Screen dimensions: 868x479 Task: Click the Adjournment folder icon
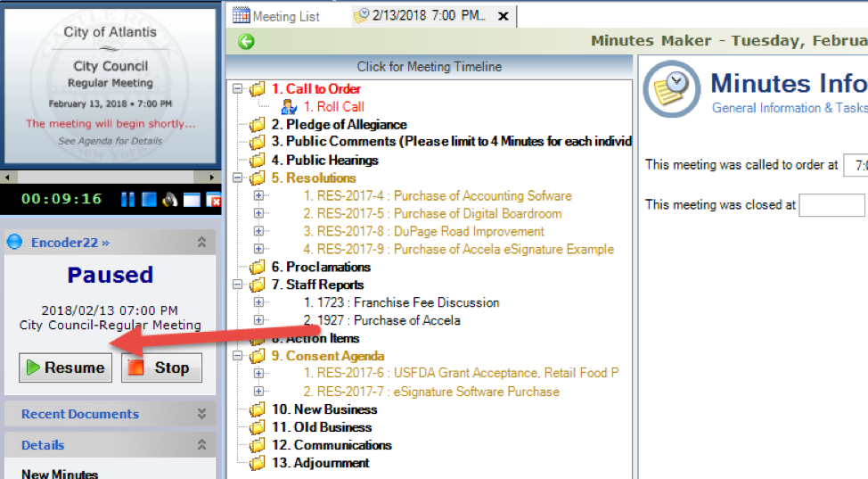(257, 463)
